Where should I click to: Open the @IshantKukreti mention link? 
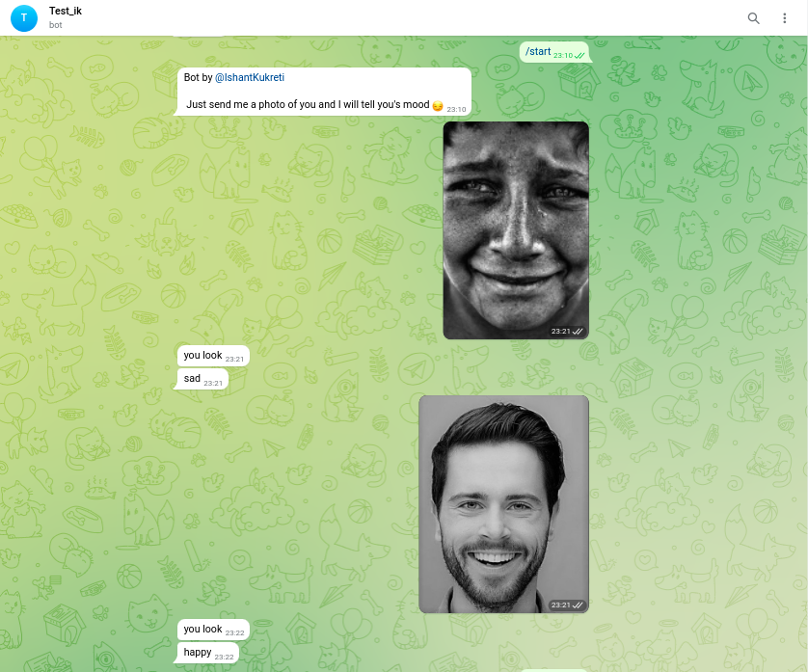249,77
